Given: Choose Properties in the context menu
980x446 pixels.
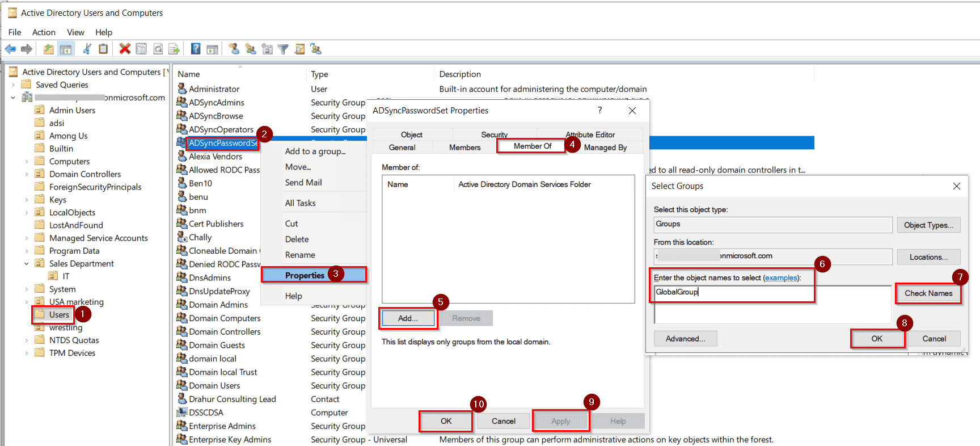Looking at the screenshot, I should (314, 275).
